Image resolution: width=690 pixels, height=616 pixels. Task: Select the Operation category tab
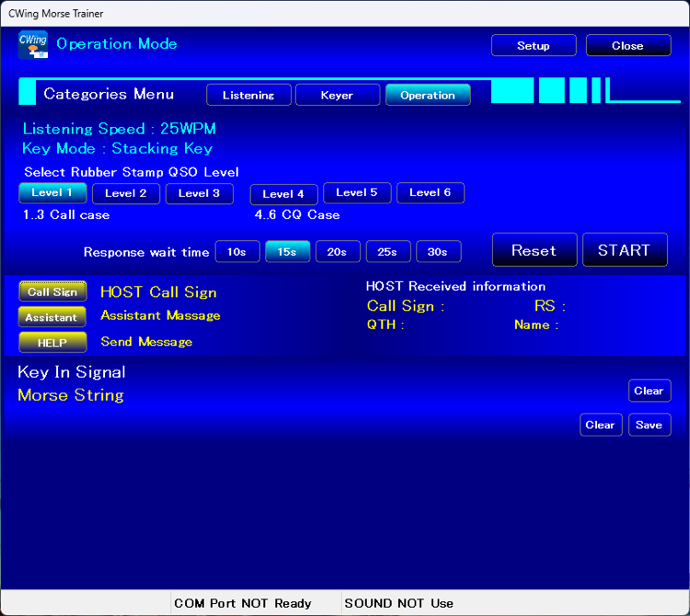tap(428, 95)
